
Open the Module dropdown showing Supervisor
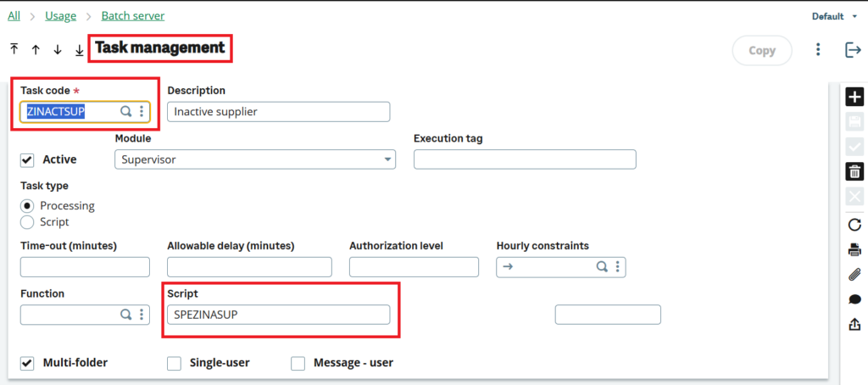coord(255,159)
